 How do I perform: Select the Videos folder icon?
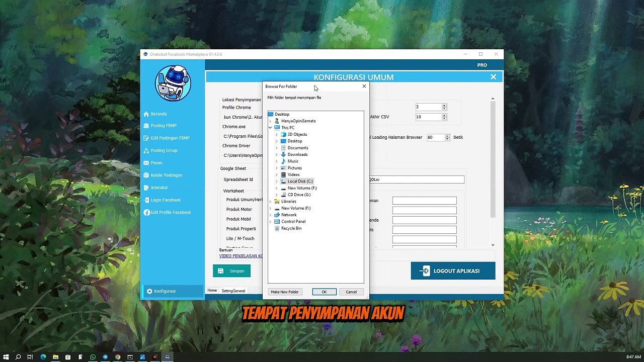[283, 174]
